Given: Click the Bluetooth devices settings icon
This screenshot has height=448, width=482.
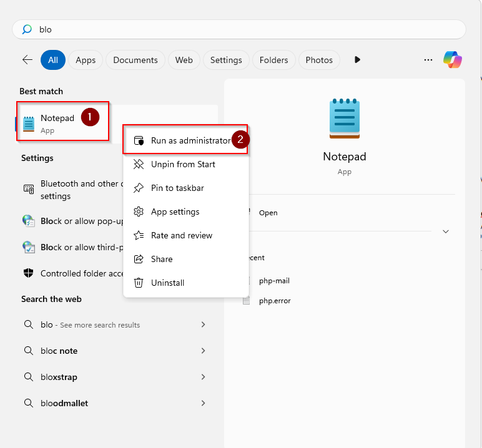Looking at the screenshot, I should [29, 189].
